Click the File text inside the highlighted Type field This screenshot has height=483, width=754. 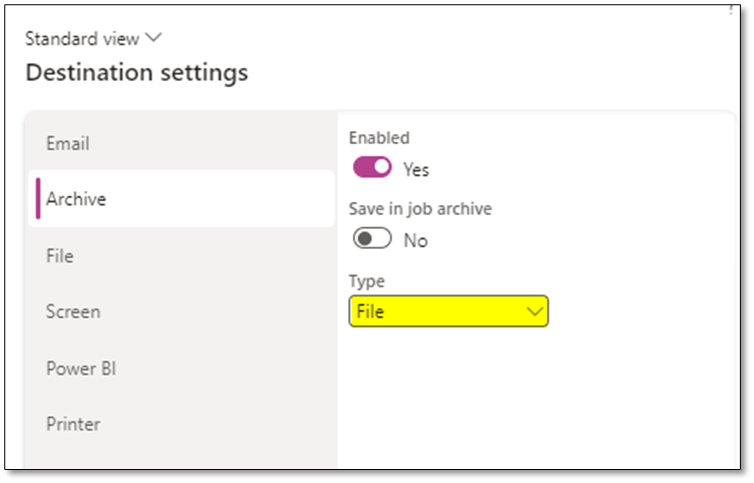[x=370, y=312]
